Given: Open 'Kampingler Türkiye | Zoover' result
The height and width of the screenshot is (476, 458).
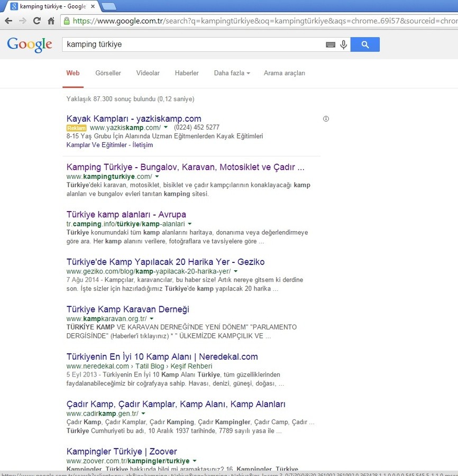Looking at the screenshot, I should point(122,451).
